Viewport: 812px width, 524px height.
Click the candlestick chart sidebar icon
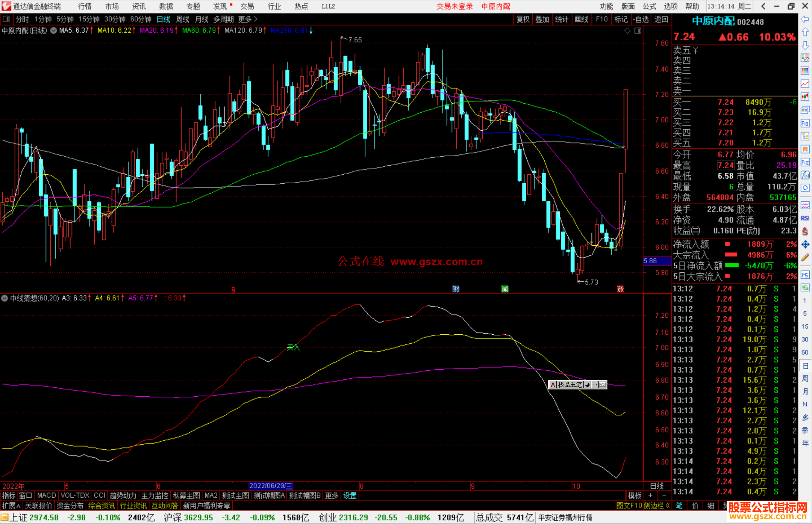(805, 97)
